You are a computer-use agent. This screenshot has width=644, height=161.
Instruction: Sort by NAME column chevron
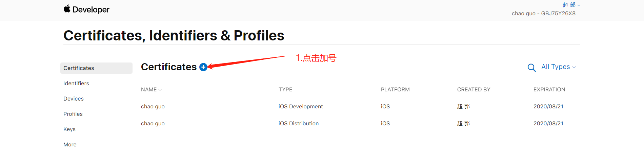(x=160, y=90)
